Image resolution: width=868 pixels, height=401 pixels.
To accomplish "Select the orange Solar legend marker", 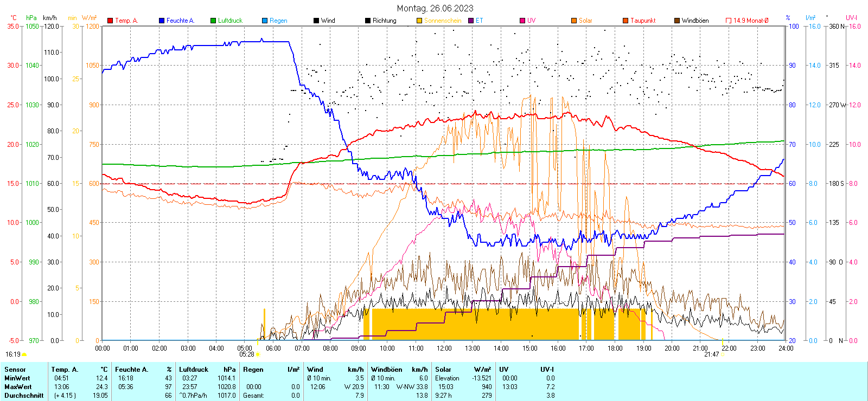I will tap(574, 21).
